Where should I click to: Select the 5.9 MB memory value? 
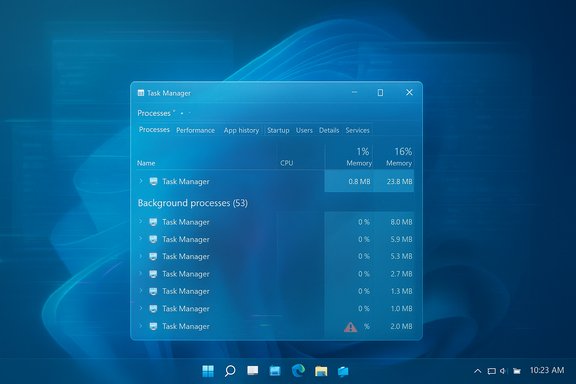[x=401, y=239]
